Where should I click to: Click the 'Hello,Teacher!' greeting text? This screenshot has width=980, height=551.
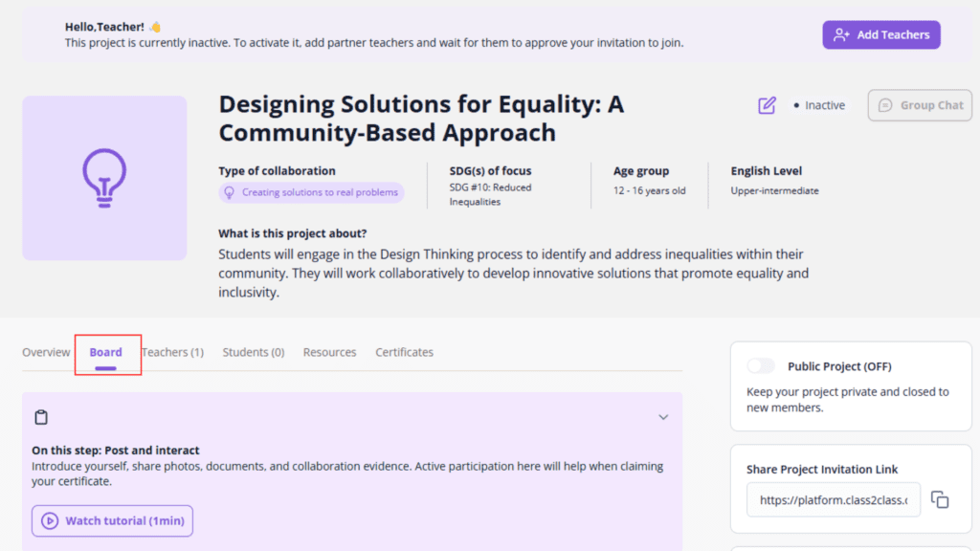tap(104, 27)
